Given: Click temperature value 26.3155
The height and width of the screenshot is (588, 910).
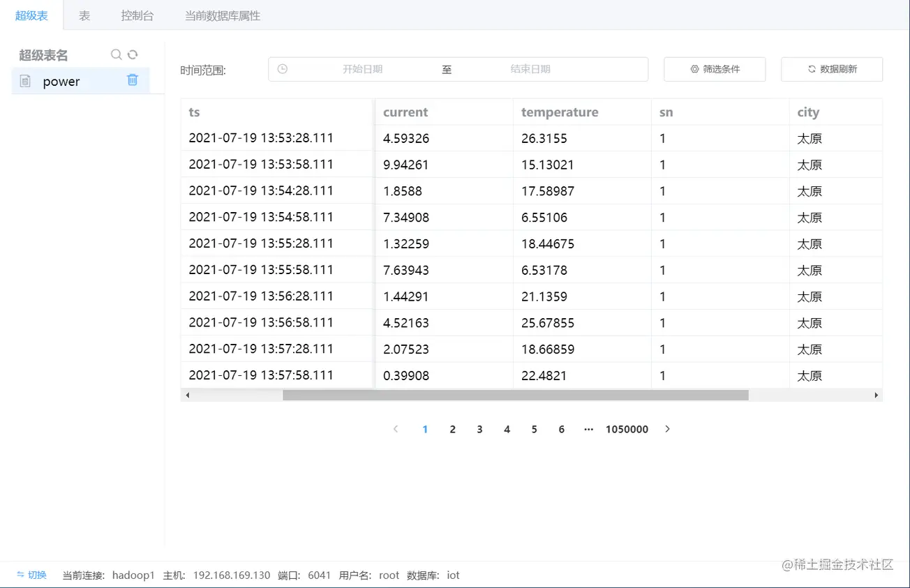Looking at the screenshot, I should tap(544, 139).
